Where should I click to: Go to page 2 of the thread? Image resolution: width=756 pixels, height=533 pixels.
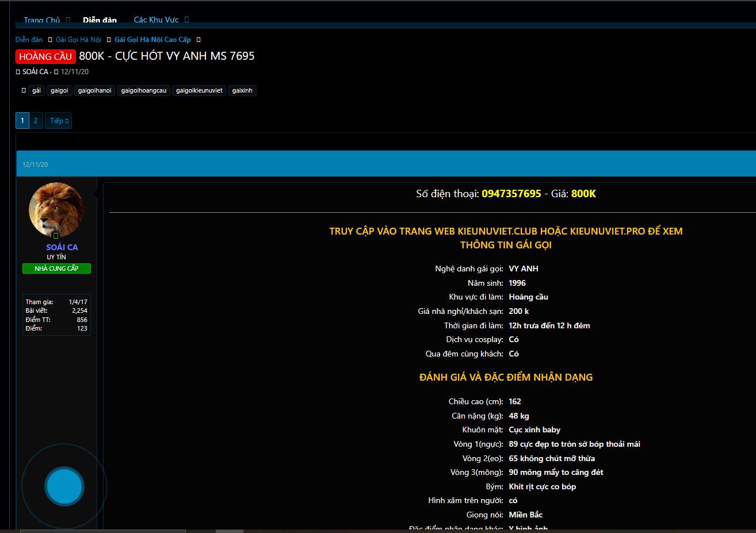36,121
